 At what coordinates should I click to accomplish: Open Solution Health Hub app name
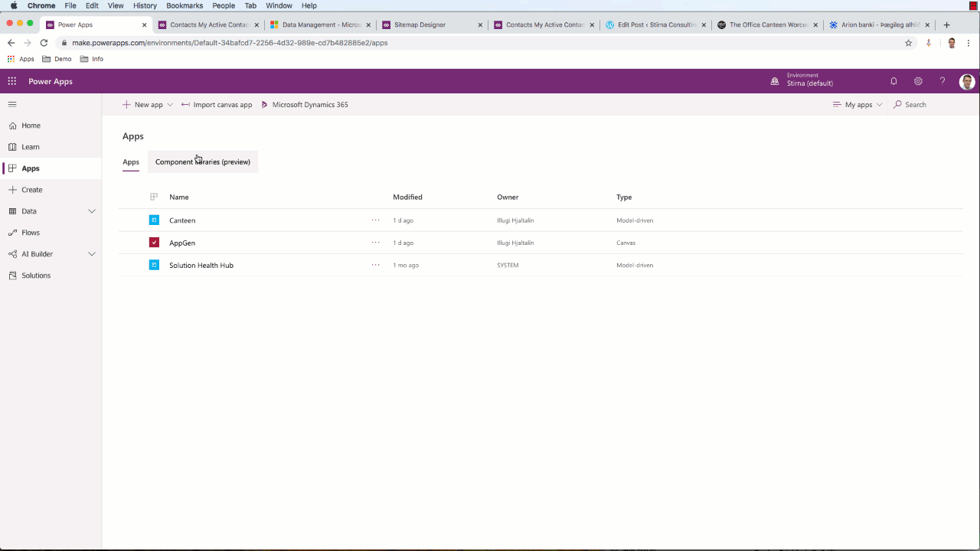click(201, 265)
